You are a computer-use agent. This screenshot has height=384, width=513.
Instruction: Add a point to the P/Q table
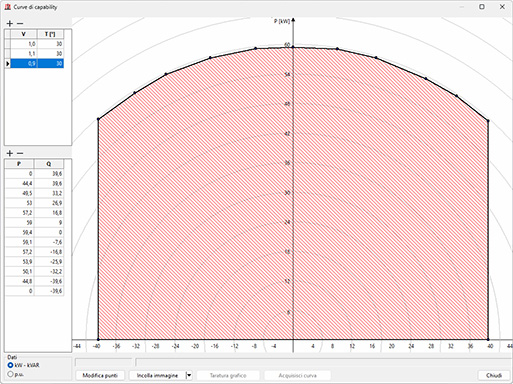pyautogui.click(x=10, y=153)
